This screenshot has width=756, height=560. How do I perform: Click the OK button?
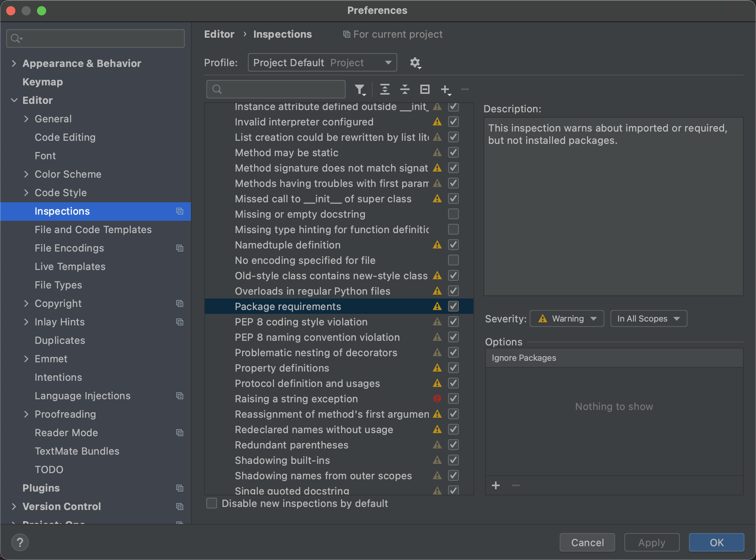pos(716,542)
